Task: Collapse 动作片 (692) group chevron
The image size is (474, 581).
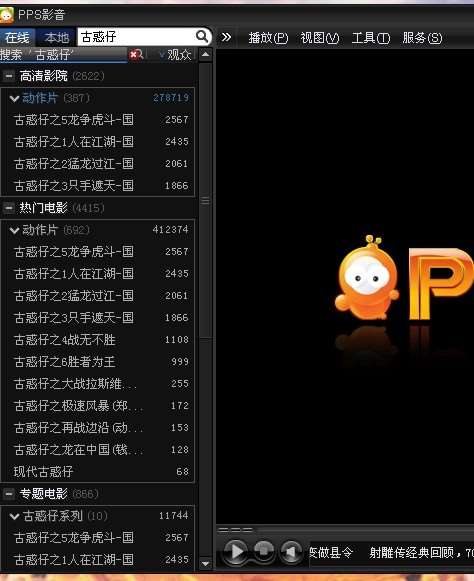Action: 14,230
